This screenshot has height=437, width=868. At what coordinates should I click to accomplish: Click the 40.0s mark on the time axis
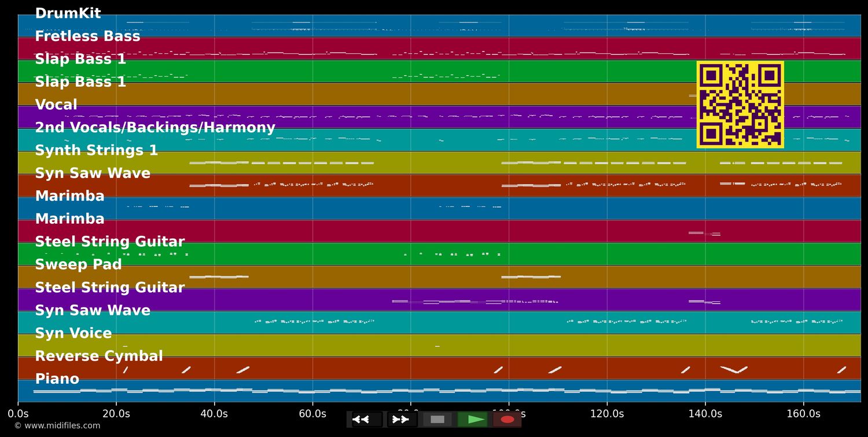point(214,414)
